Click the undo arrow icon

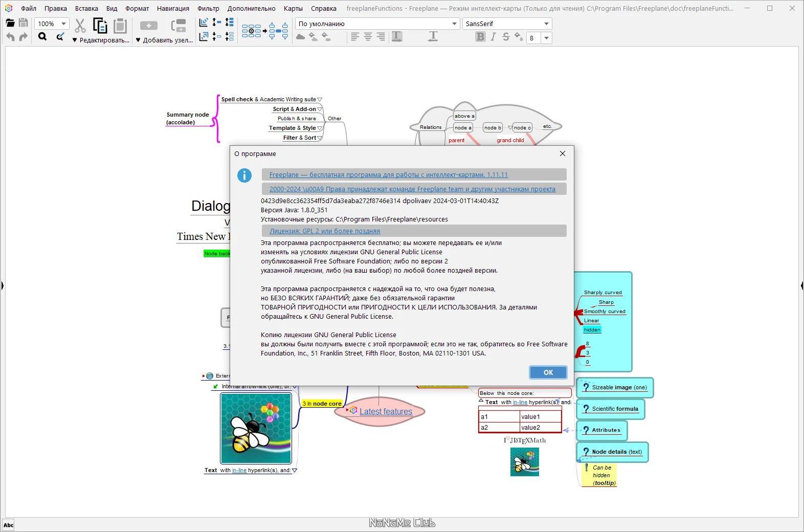(10, 37)
